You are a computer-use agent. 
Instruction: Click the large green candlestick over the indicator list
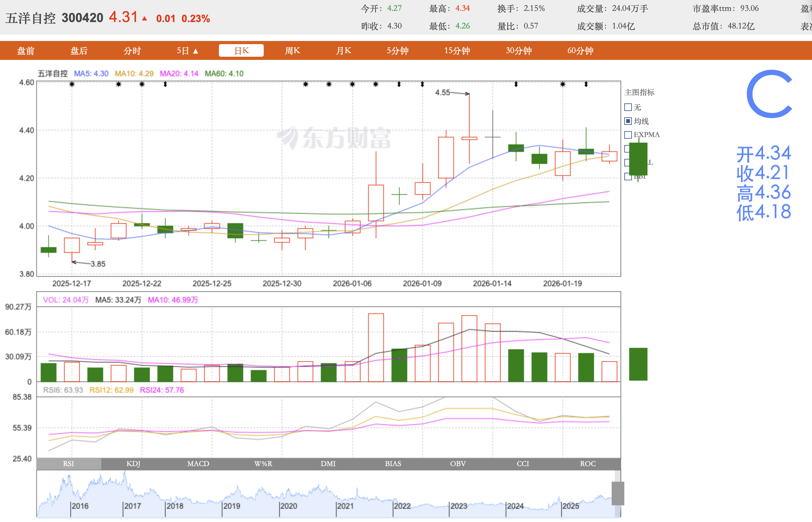(x=638, y=159)
